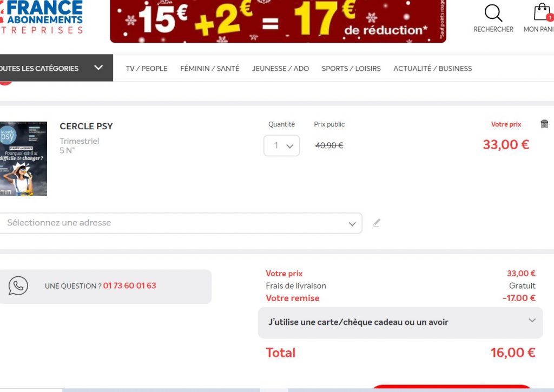Screen dimensions: 554x392
Task: Open the Cercle Psy product title
Action: pos(86,127)
